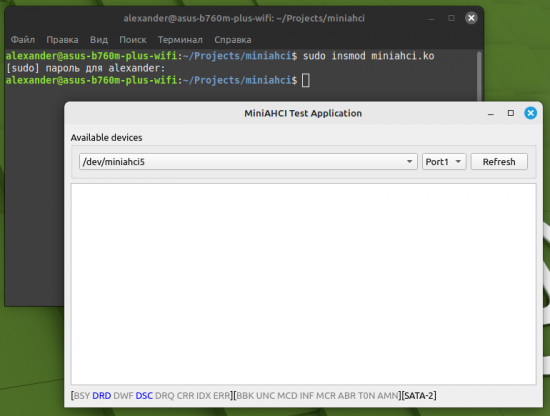Minimize the terminal window
This screenshot has height=416, width=550.
pyautogui.click(x=431, y=19)
